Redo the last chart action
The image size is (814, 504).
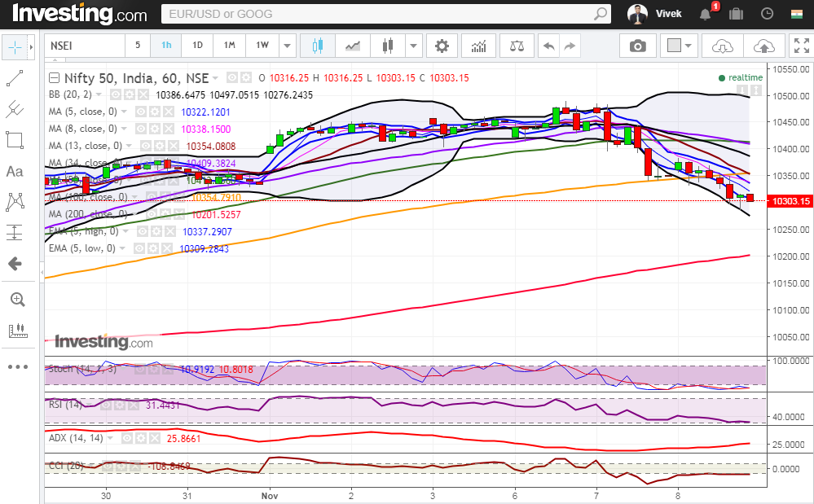click(570, 46)
